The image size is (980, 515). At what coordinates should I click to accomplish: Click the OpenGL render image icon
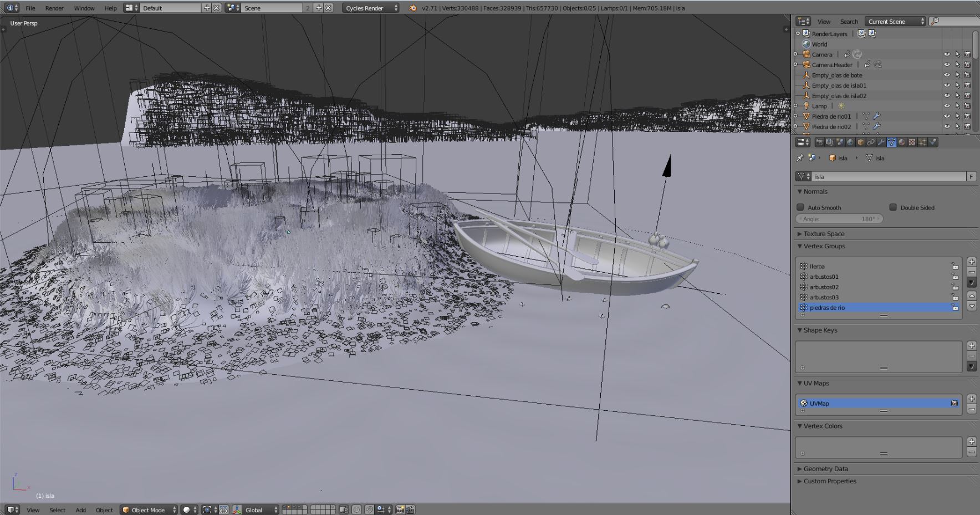point(400,509)
